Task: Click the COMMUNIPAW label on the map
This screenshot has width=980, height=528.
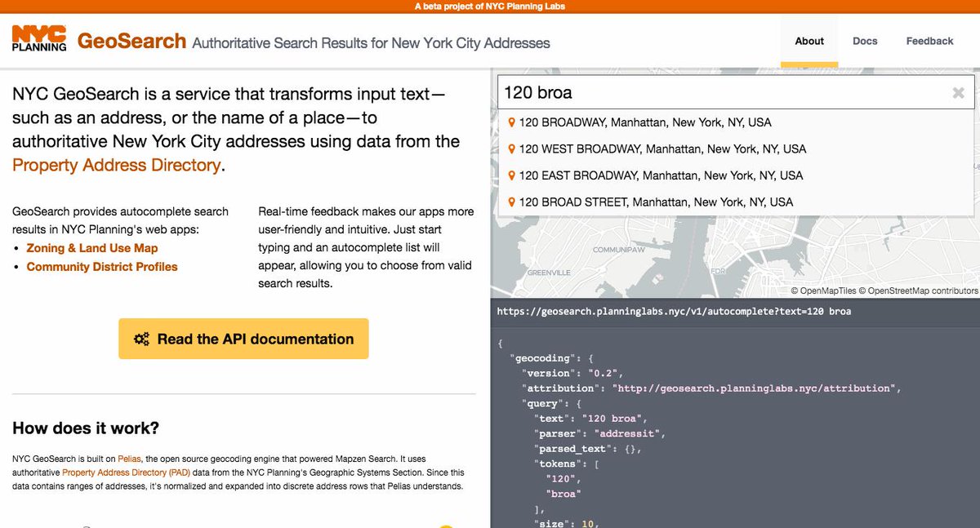Action: coord(620,250)
